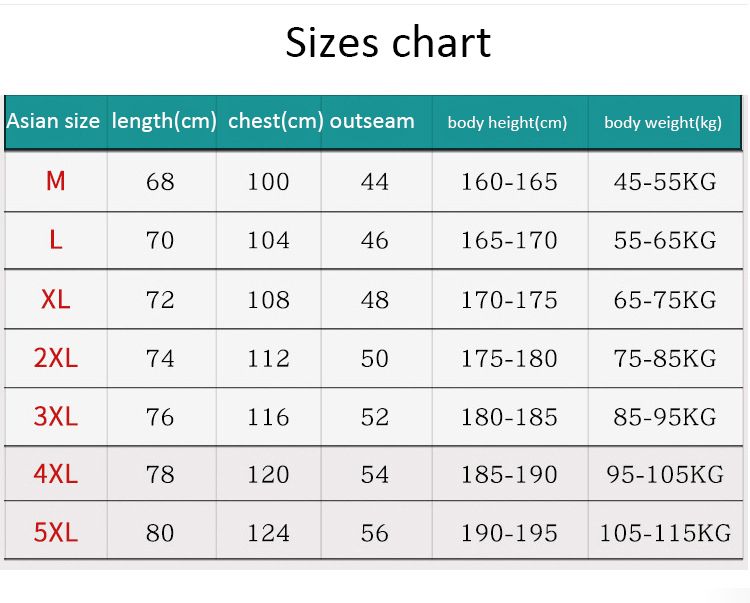Image resolution: width=750 pixels, height=603 pixels.
Task: Select the red 'L' size label
Action: click(x=55, y=240)
